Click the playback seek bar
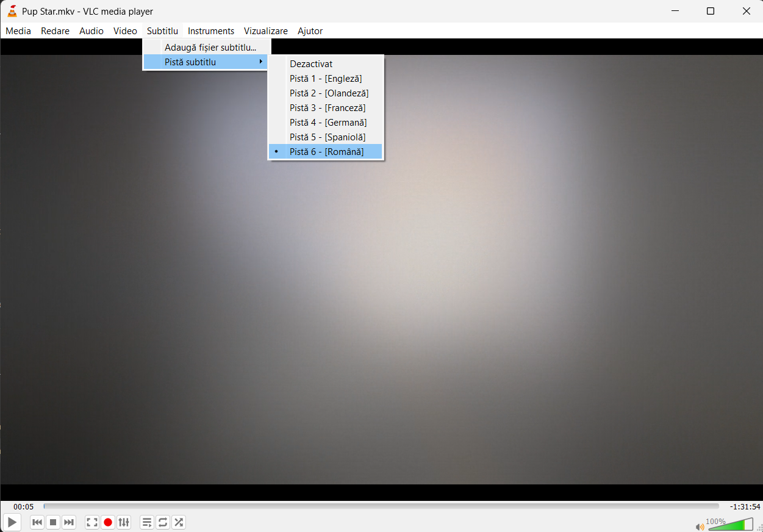 point(381,506)
